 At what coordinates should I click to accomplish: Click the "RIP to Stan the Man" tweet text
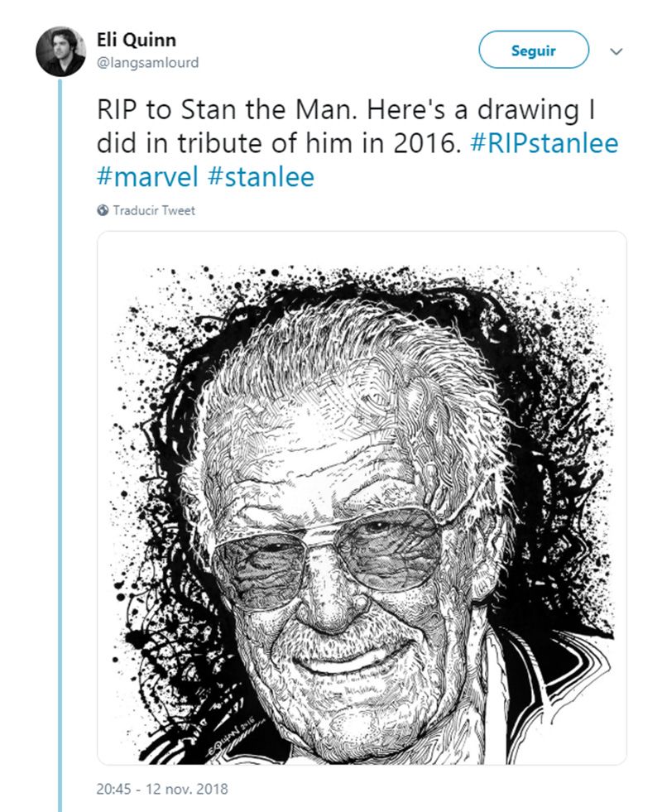pyautogui.click(x=207, y=110)
